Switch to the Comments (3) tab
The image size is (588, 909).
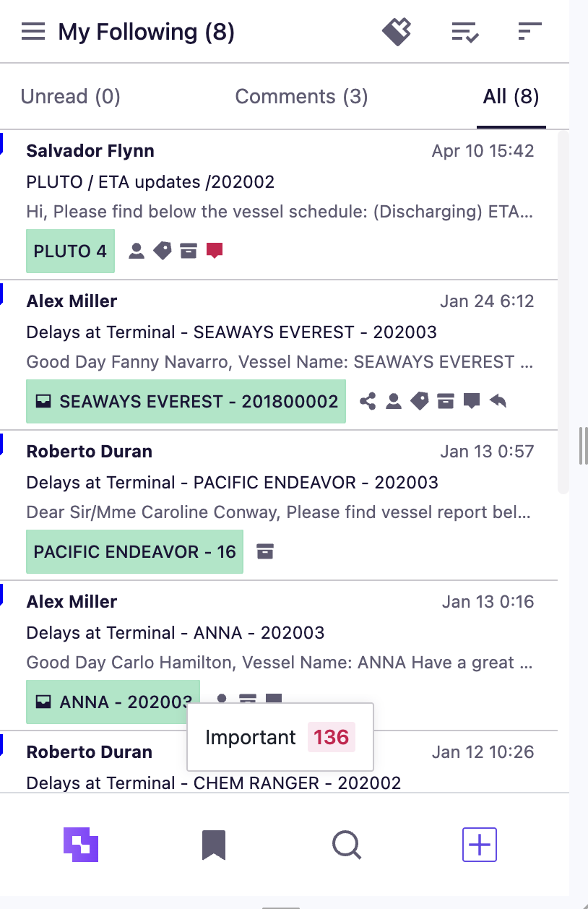(301, 97)
